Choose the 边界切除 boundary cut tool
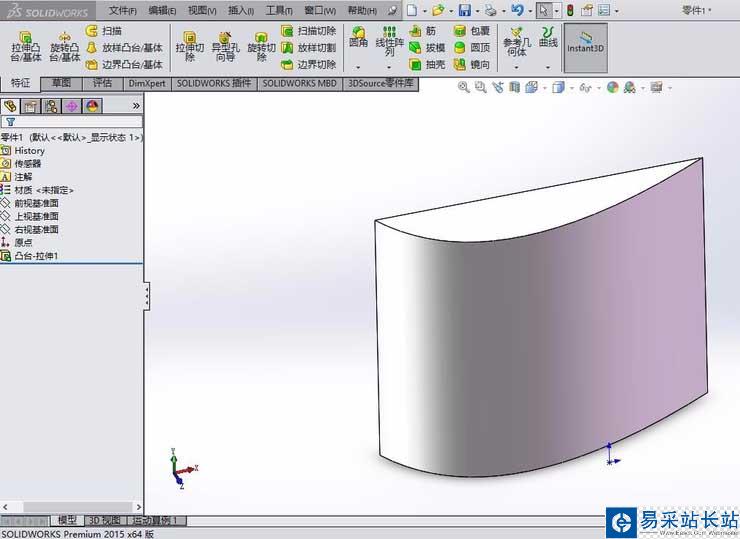The width and height of the screenshot is (740, 539). [309, 65]
